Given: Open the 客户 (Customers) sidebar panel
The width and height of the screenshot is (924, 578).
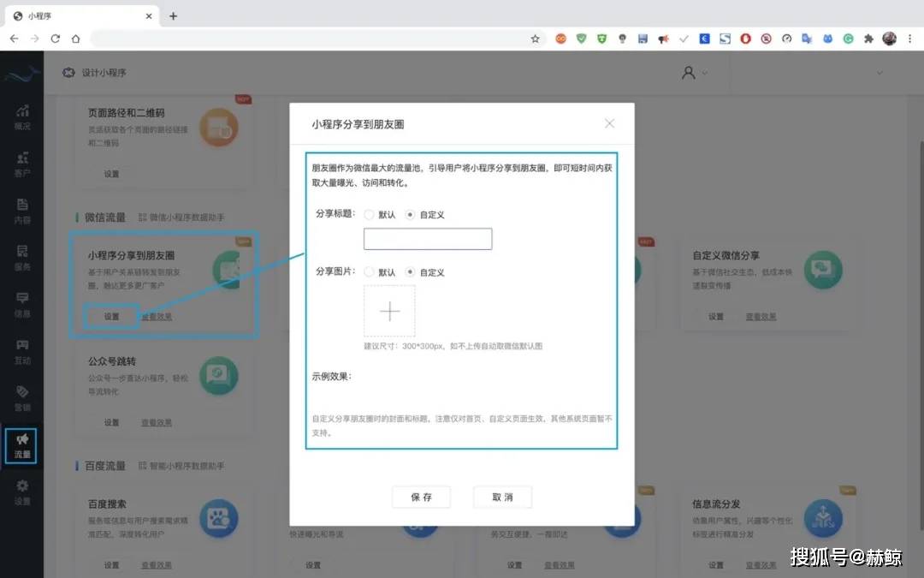Looking at the screenshot, I should (x=21, y=163).
